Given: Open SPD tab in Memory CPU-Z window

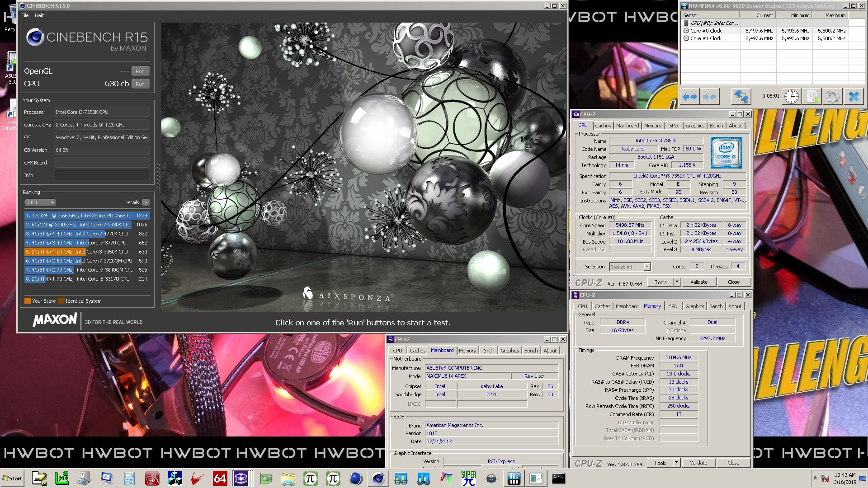Looking at the screenshot, I should [x=673, y=306].
